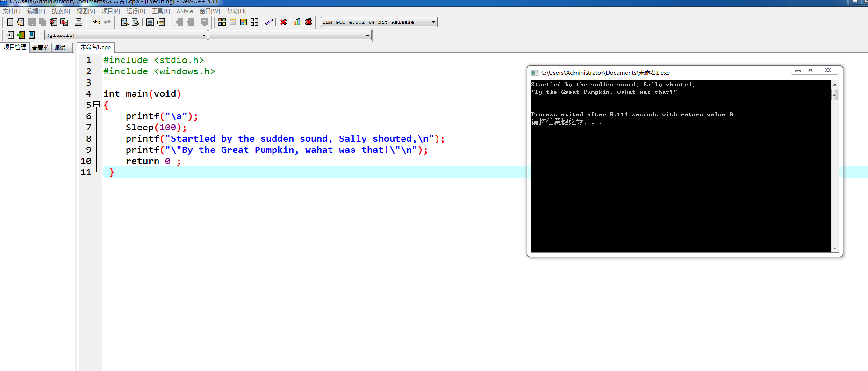868x371 pixels.
Task: Select the 未命名1.cpp editor tab
Action: click(x=95, y=47)
